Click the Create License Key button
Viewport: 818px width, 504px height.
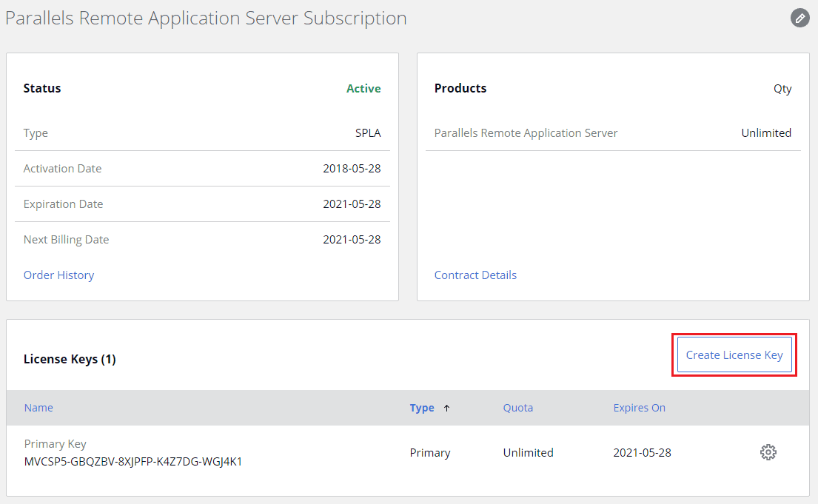click(734, 355)
